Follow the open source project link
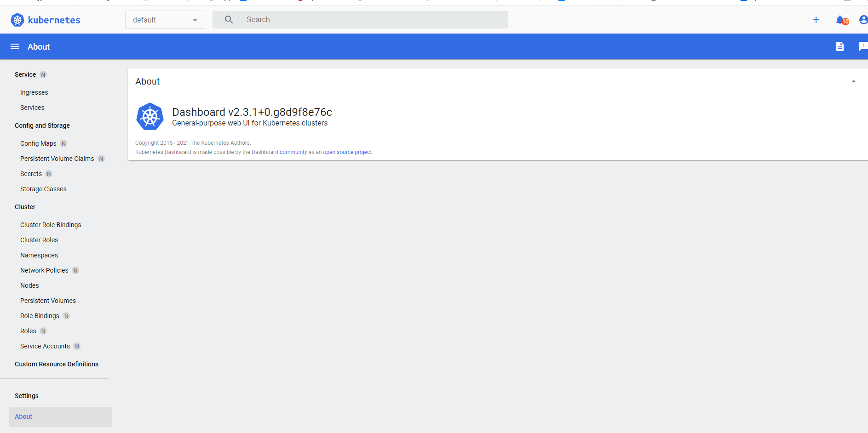The height and width of the screenshot is (433, 868). (x=347, y=152)
